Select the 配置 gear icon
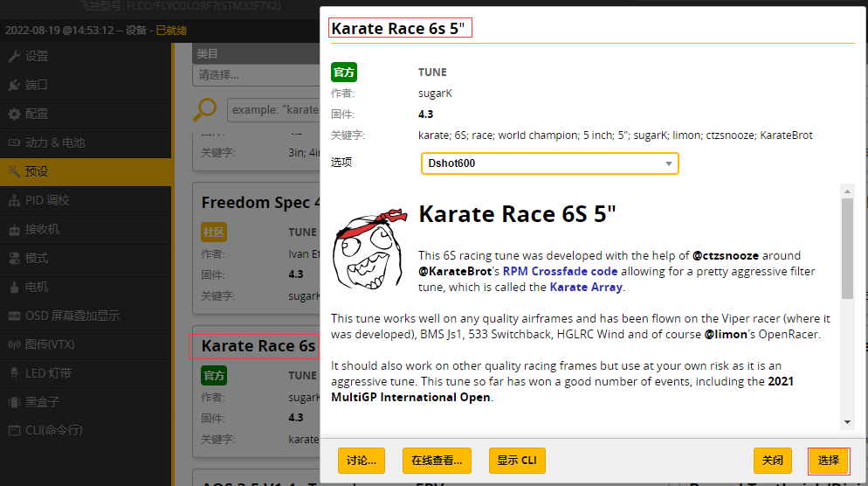The width and height of the screenshot is (868, 486). (14, 115)
